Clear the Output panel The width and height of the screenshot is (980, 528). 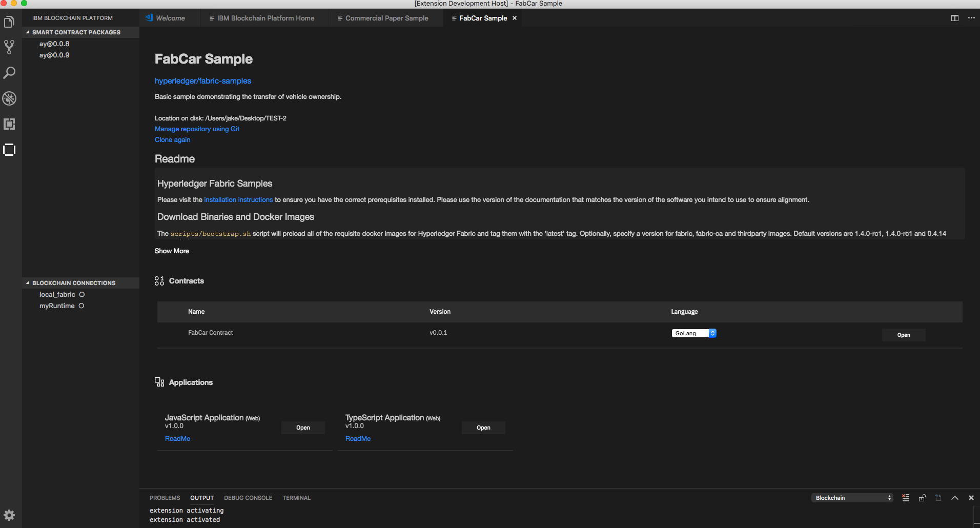[x=906, y=497]
